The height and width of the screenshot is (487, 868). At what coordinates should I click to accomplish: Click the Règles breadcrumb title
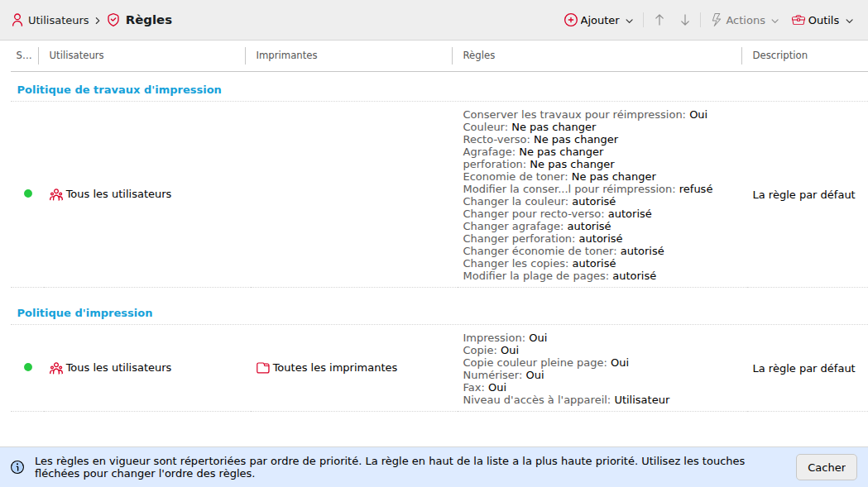[149, 20]
